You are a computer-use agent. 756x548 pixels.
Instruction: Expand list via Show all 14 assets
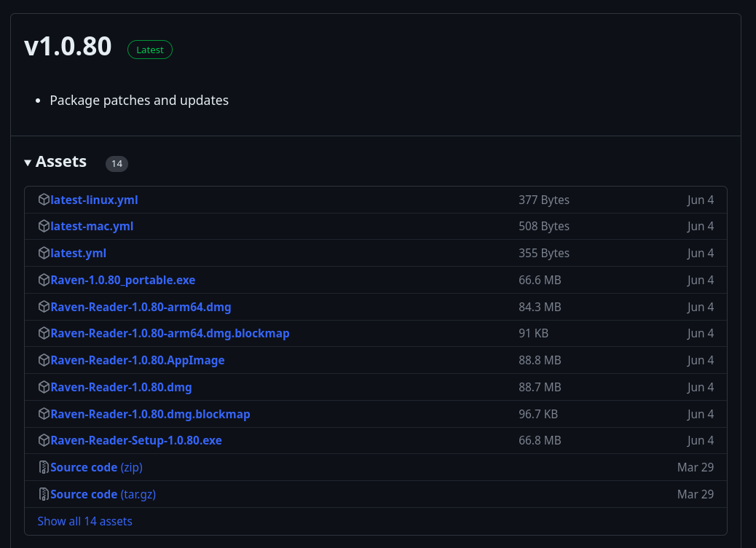click(84, 521)
